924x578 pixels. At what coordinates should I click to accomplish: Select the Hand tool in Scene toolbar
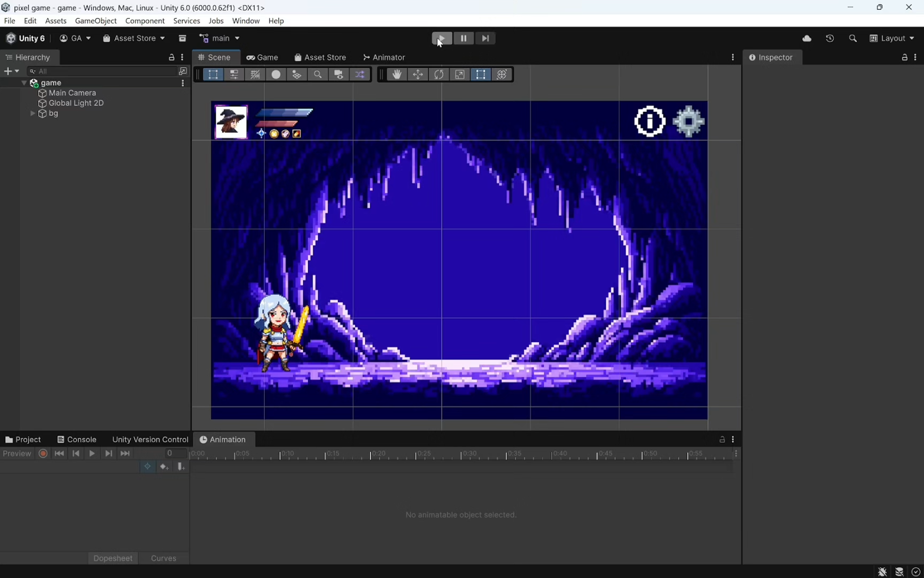[397, 74]
